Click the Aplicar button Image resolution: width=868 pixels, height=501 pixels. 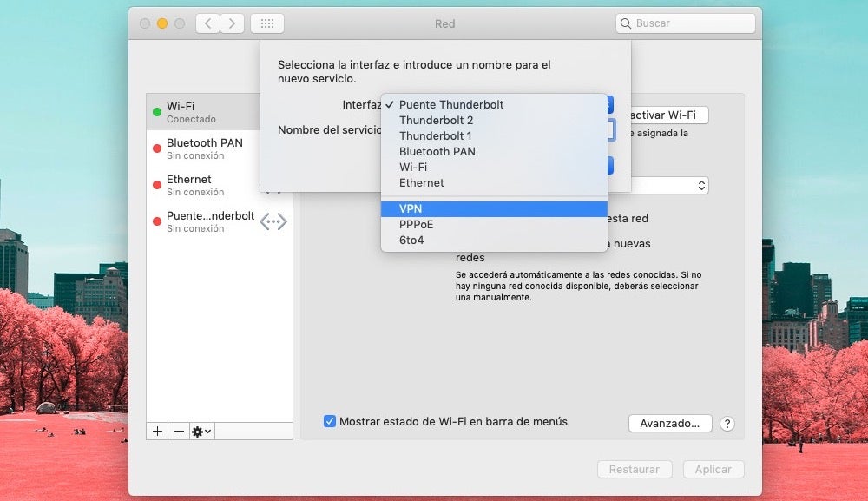tap(713, 469)
